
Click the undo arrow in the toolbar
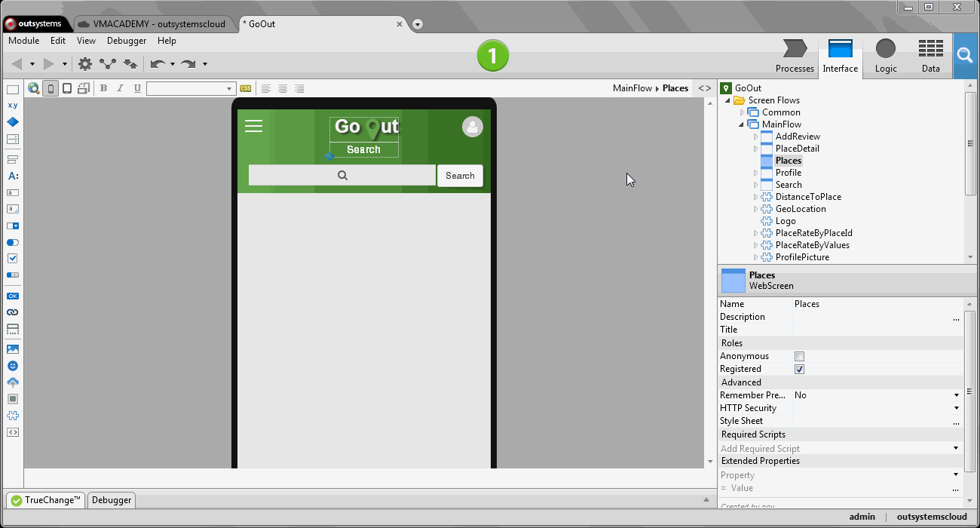click(x=158, y=64)
